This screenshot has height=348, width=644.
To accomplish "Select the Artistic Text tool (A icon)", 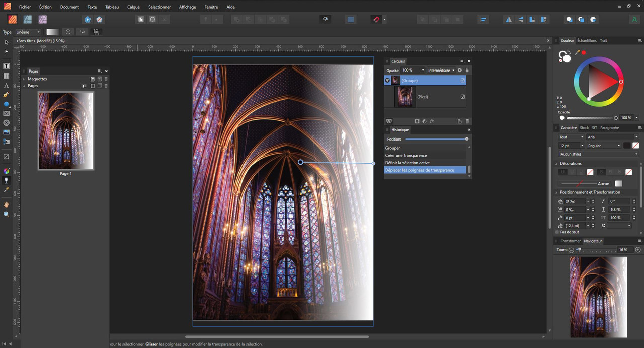I will pos(7,86).
